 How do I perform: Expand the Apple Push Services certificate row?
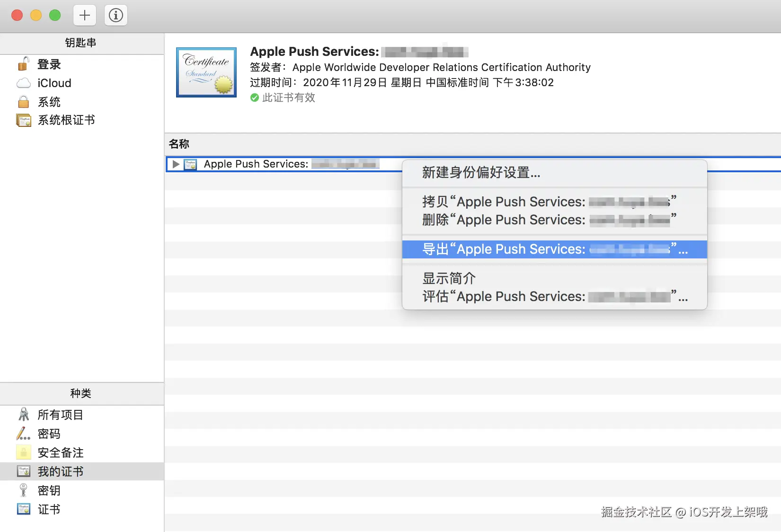tap(176, 164)
